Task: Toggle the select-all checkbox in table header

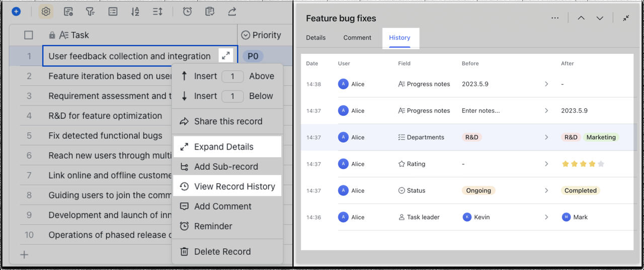Action: 29,35
